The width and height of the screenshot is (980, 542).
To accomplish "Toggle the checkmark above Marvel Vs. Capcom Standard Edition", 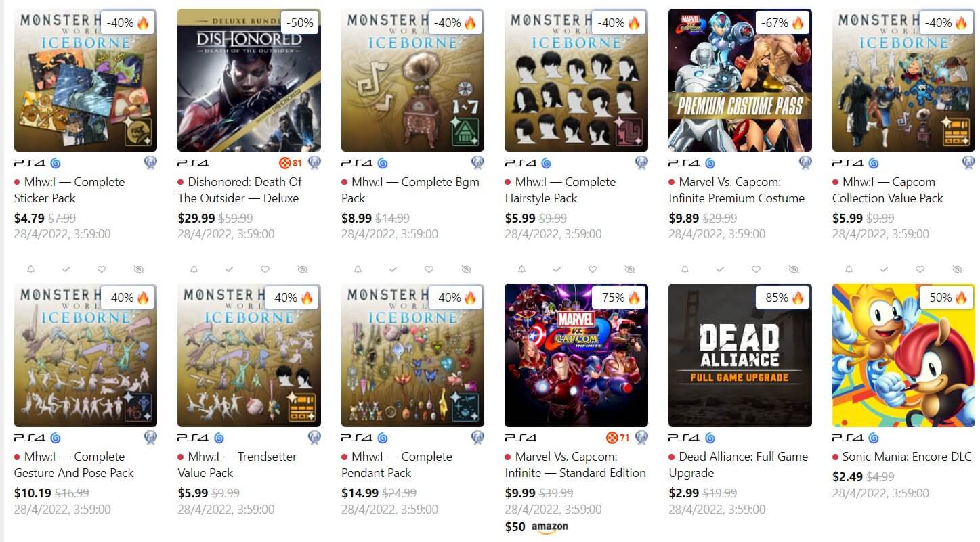I will pyautogui.click(x=557, y=269).
